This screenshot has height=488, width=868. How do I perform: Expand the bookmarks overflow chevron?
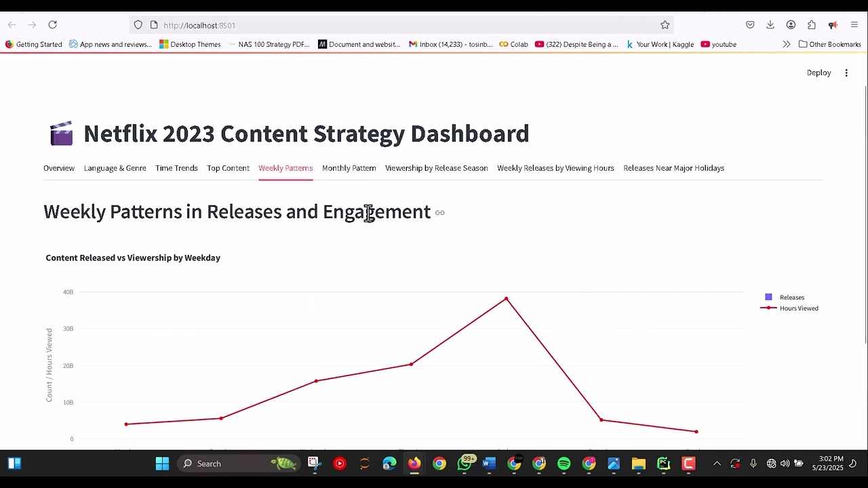tap(787, 44)
